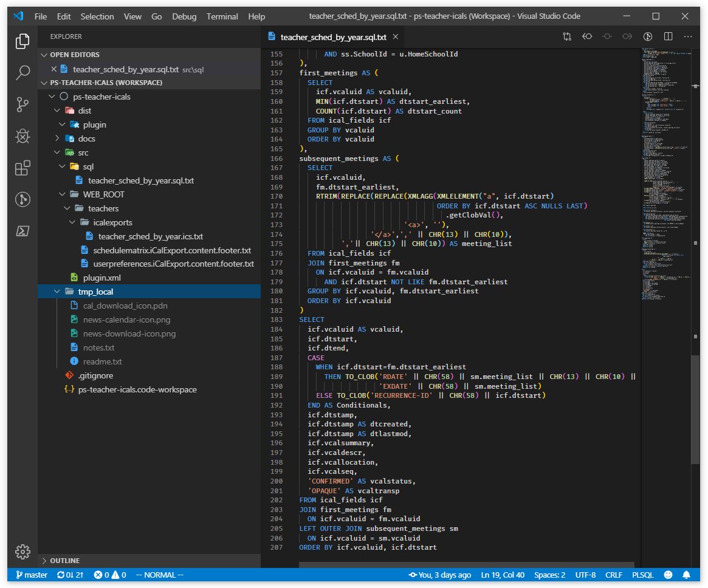Open More Actions ellipsis in editor toolbar
708x588 pixels.
pos(688,36)
